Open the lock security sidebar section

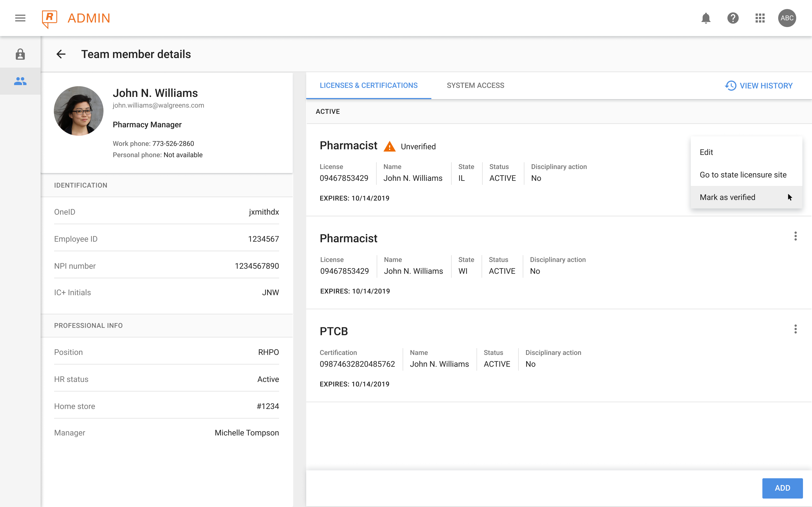(x=20, y=54)
